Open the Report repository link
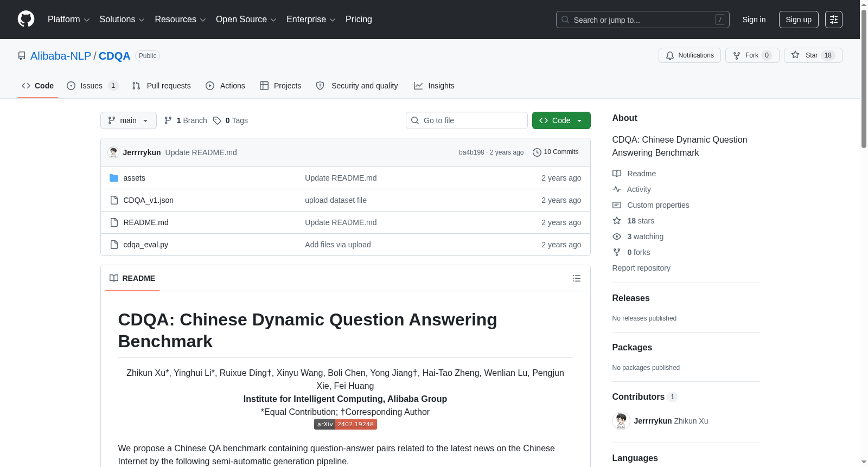 pyautogui.click(x=641, y=268)
